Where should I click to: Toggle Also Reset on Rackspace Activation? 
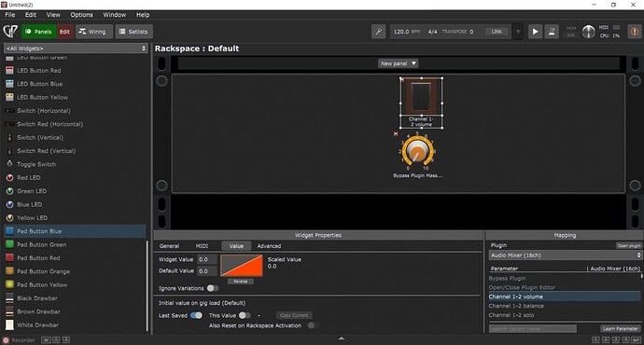pos(313,325)
